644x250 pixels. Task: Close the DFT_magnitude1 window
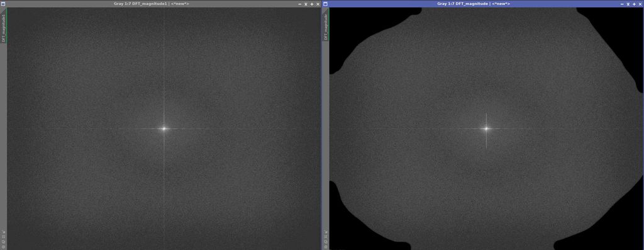318,4
